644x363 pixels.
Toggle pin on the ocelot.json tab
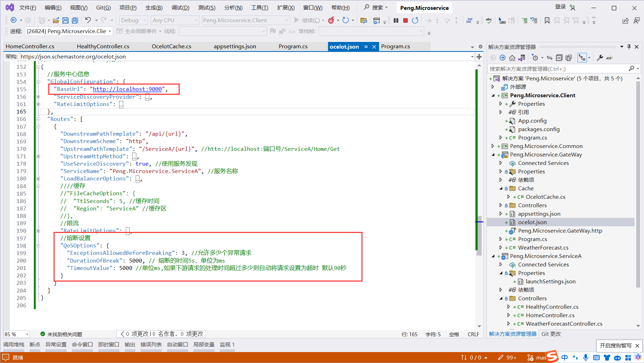(366, 47)
